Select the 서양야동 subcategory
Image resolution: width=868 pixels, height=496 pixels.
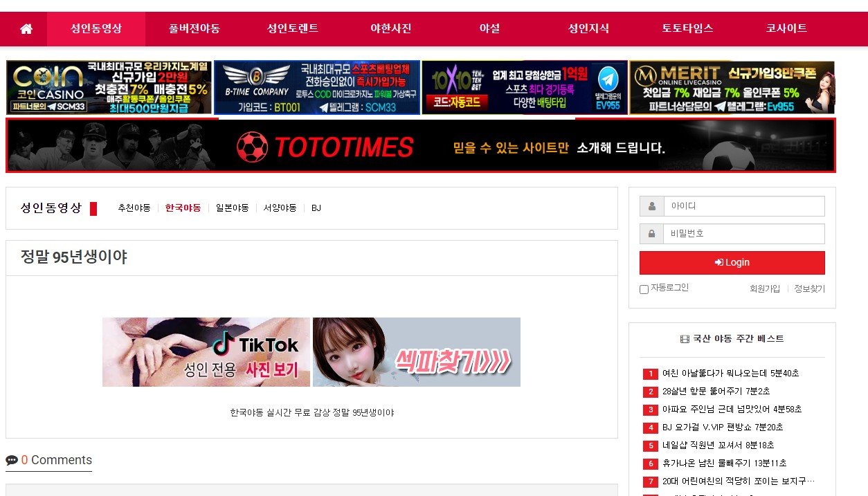click(280, 208)
